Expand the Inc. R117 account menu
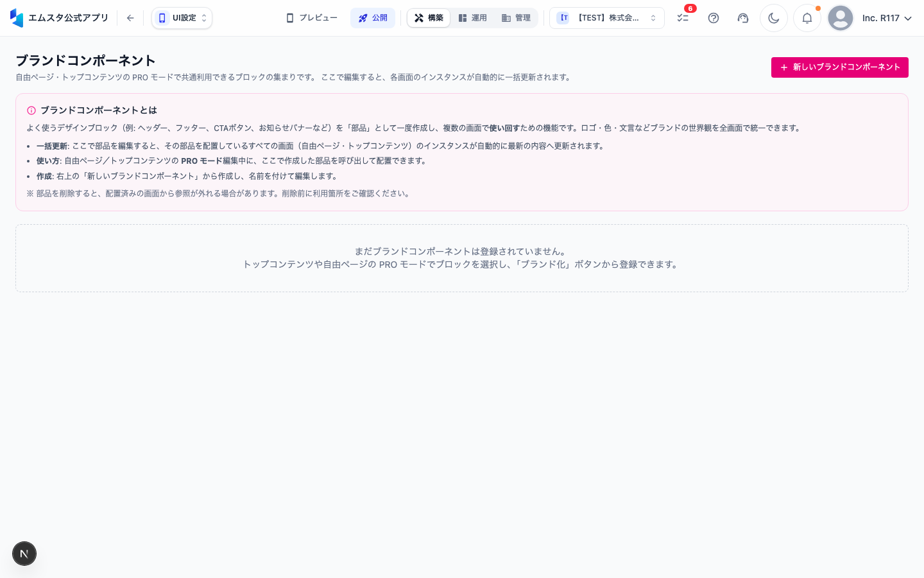924x578 pixels. 887,18
